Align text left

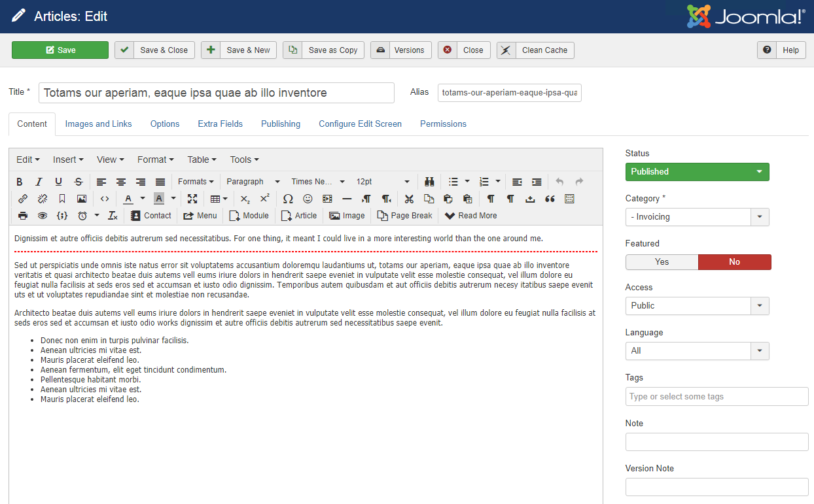pyautogui.click(x=101, y=182)
